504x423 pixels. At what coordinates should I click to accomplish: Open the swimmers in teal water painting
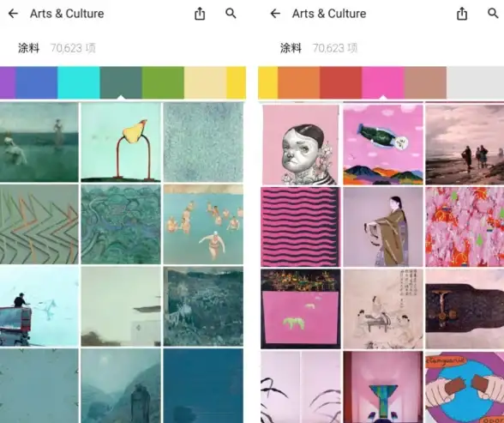pos(203,224)
